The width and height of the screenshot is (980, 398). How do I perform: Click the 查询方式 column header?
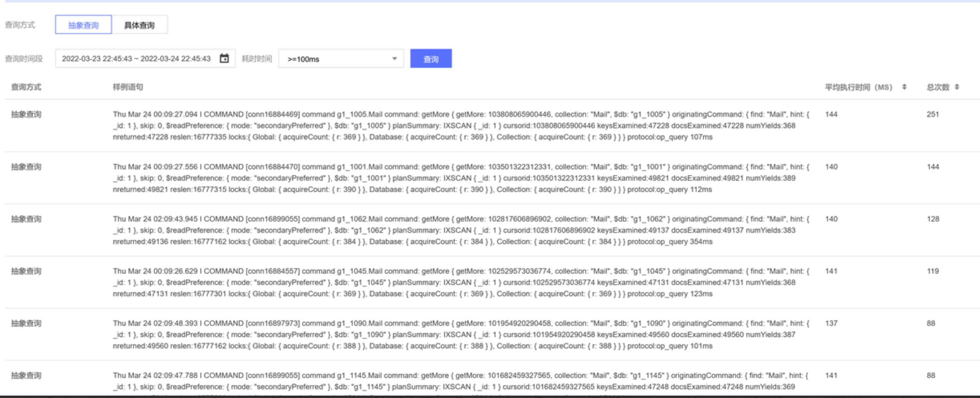(x=26, y=87)
